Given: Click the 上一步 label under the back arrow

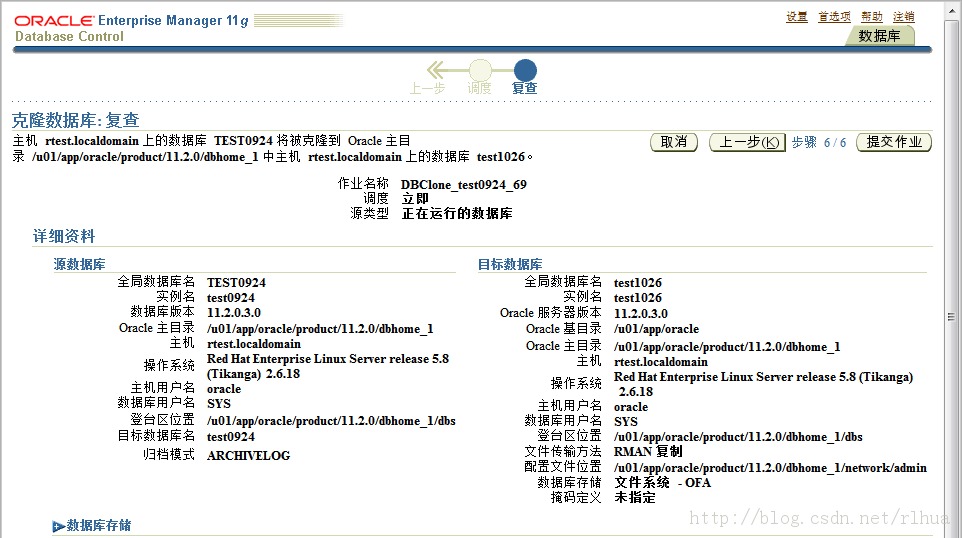Looking at the screenshot, I should click(427, 88).
